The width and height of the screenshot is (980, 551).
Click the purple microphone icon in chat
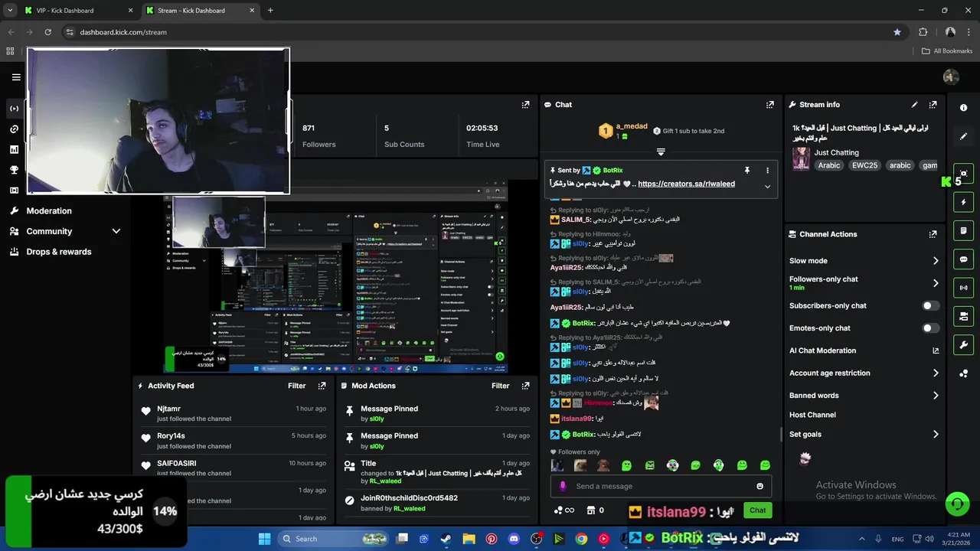coord(563,486)
